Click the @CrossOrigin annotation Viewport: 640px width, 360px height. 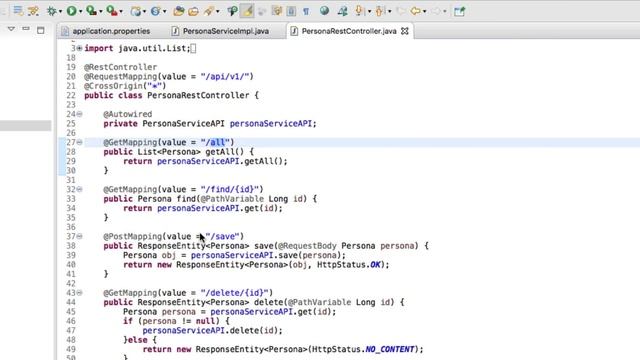[125, 86]
